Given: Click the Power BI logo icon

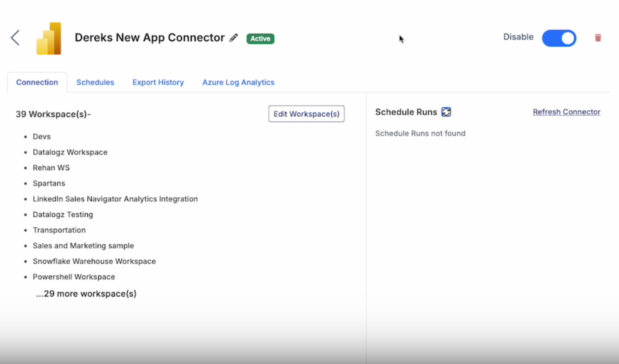Looking at the screenshot, I should click(49, 38).
